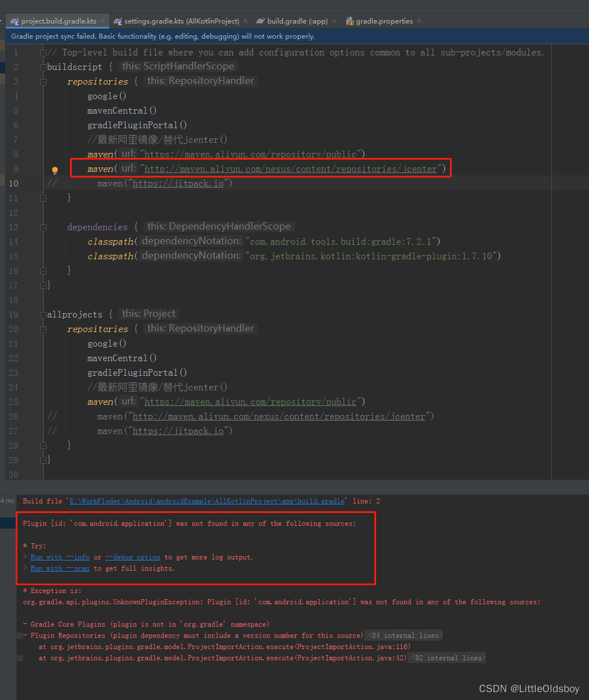Click the plus expander beside ProjectImportAction.java:42 line
The height and width of the screenshot is (700, 589).
pyautogui.click(x=20, y=658)
